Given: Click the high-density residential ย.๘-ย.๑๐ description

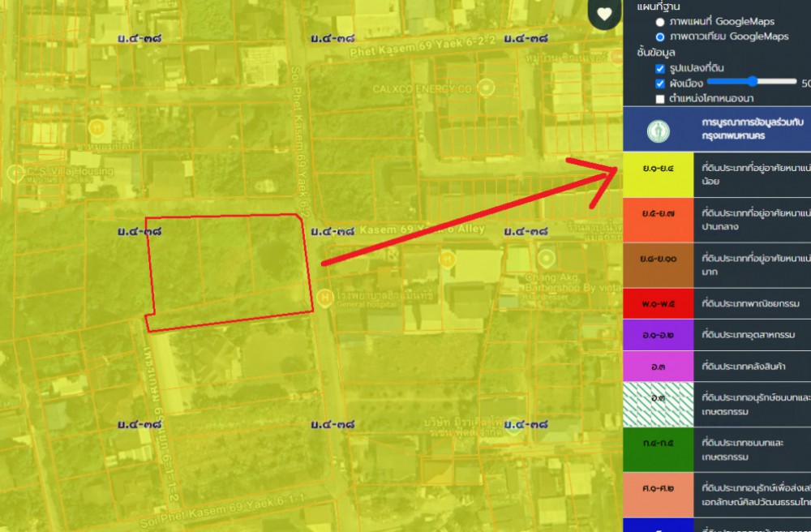Looking at the screenshot, I should point(756,264).
